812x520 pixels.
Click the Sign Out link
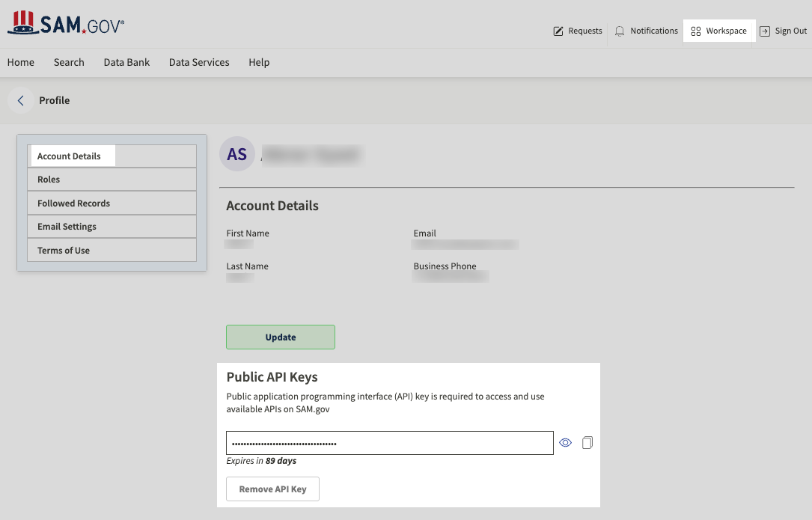pyautogui.click(x=791, y=31)
